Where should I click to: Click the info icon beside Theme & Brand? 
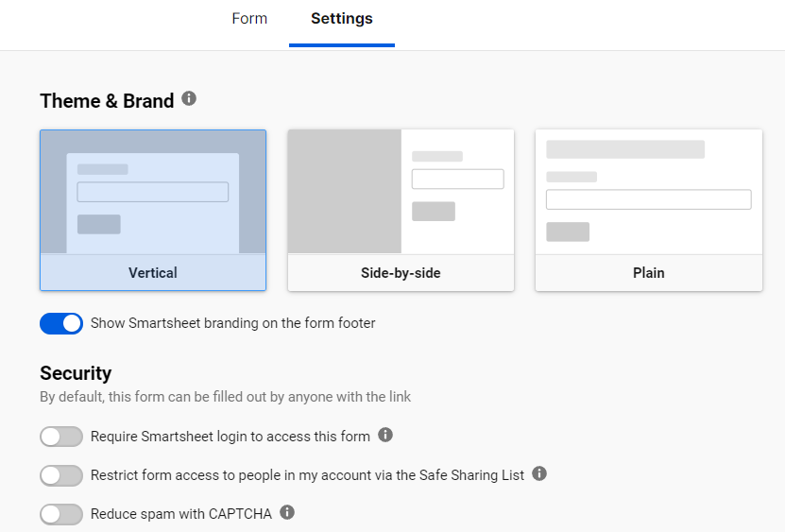click(189, 98)
